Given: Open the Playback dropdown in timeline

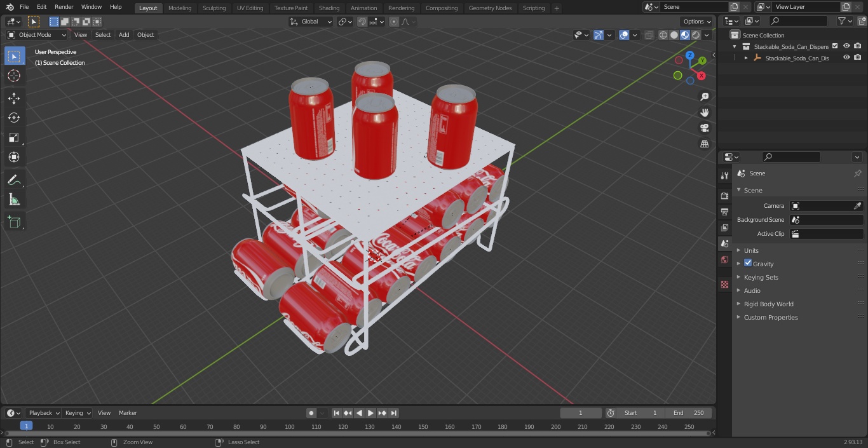Looking at the screenshot, I should (x=44, y=413).
